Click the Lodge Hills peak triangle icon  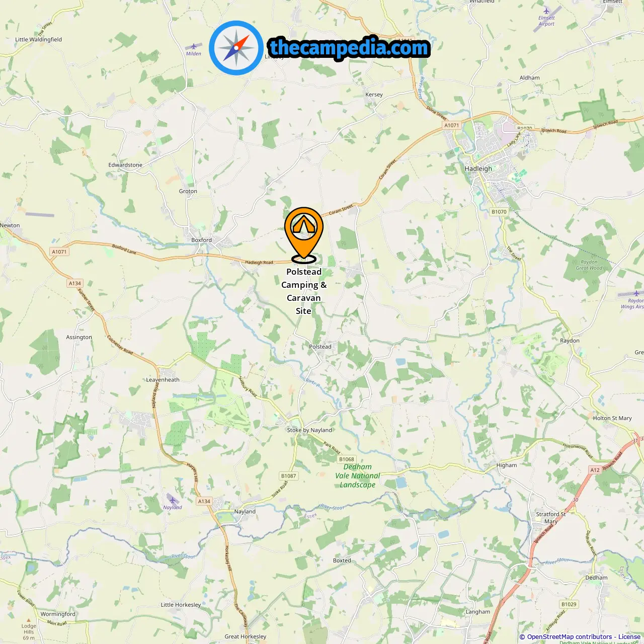pyautogui.click(x=29, y=620)
